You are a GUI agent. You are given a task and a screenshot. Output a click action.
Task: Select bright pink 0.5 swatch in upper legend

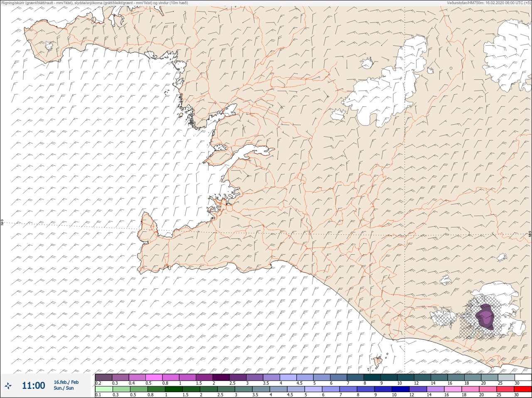[154, 377]
